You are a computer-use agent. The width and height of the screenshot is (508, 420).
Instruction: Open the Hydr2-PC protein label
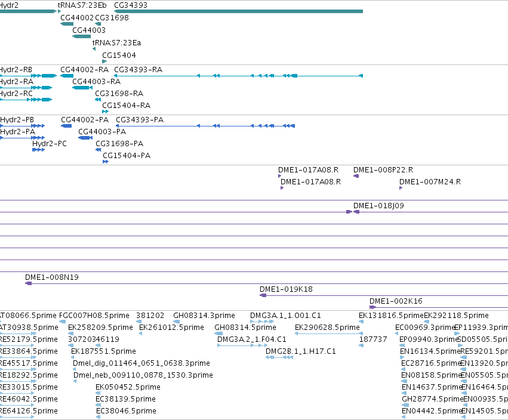pos(49,144)
